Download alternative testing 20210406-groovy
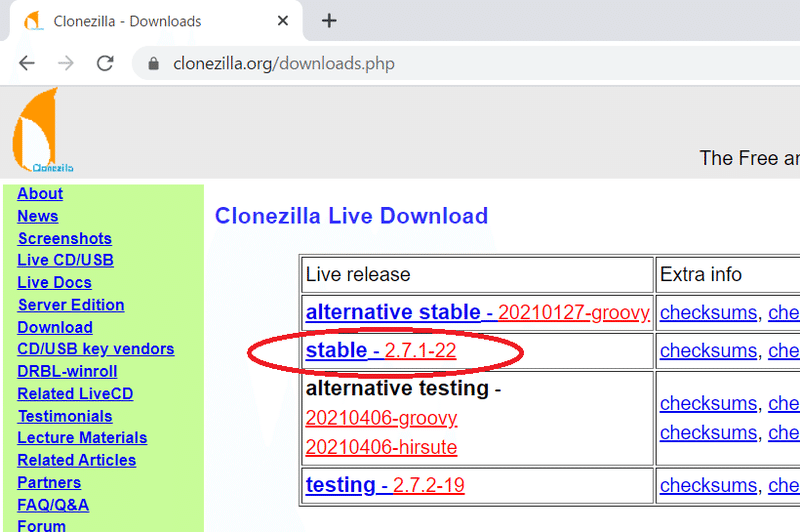This screenshot has width=800, height=532. [381, 418]
